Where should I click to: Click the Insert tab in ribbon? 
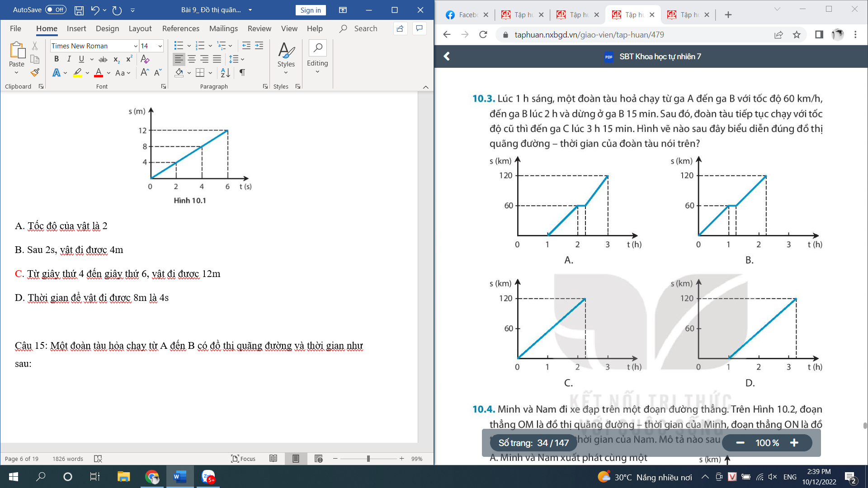point(75,28)
